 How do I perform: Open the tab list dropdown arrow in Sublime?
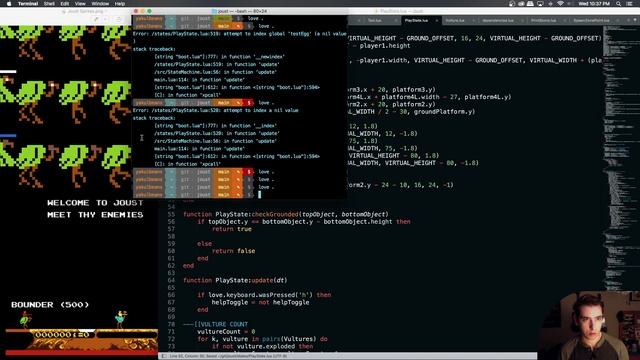coord(635,20)
